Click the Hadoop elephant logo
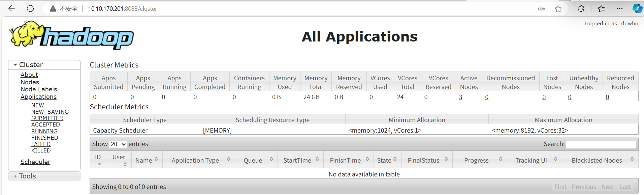This screenshot has width=644, height=195. [x=72, y=35]
